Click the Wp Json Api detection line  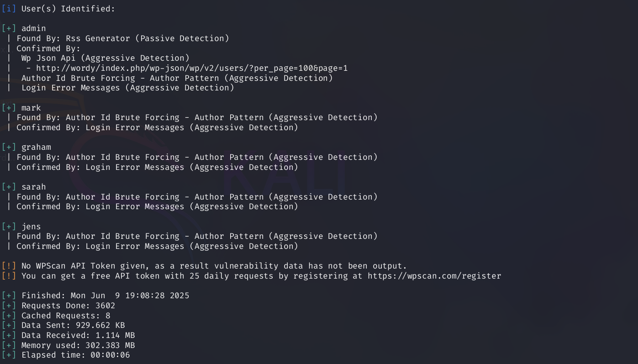(105, 58)
